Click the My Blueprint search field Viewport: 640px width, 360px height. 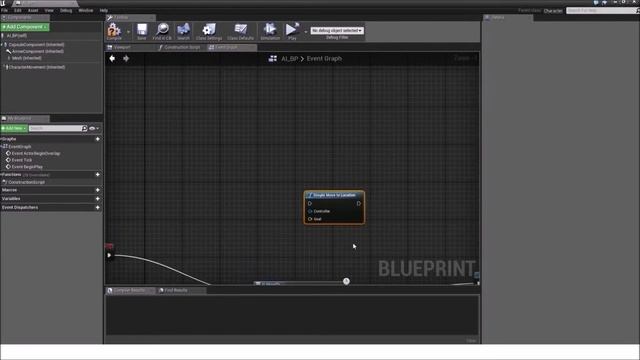click(55, 129)
